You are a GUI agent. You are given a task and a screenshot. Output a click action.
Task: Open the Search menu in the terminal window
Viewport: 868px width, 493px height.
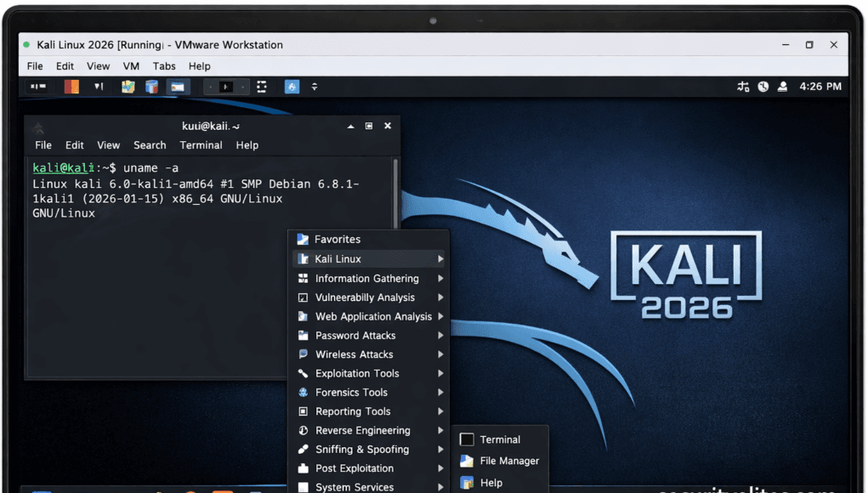tap(150, 144)
